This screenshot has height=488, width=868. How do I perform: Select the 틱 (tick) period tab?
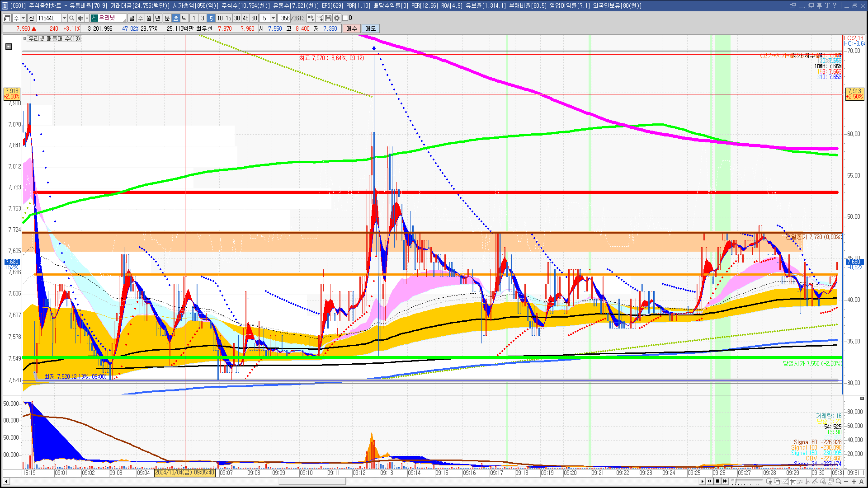coord(184,18)
